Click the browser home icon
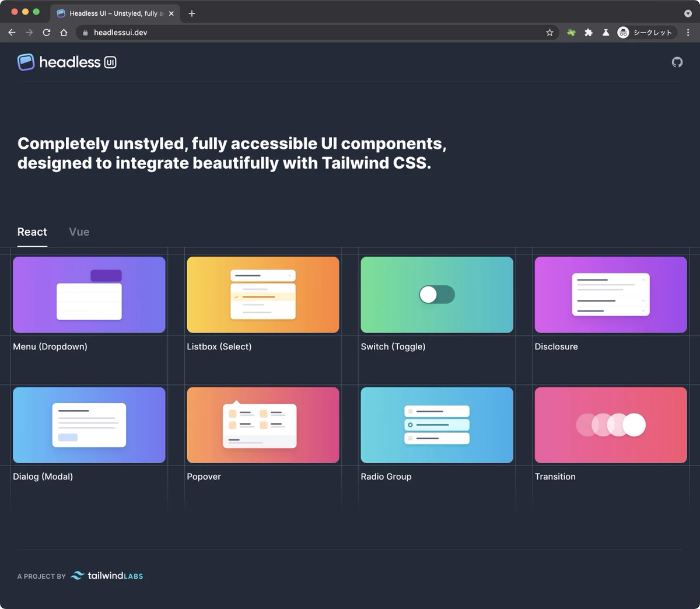The width and height of the screenshot is (700, 609). pos(64,33)
